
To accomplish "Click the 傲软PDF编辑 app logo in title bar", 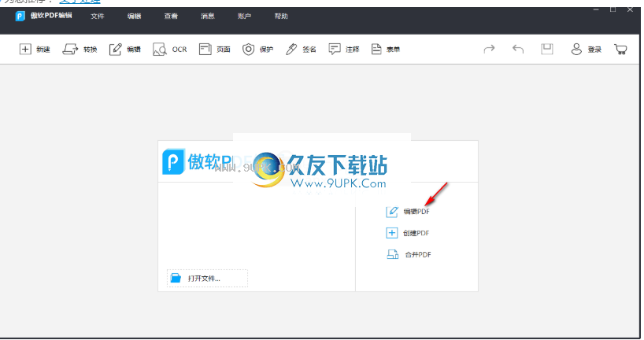I will 20,16.
